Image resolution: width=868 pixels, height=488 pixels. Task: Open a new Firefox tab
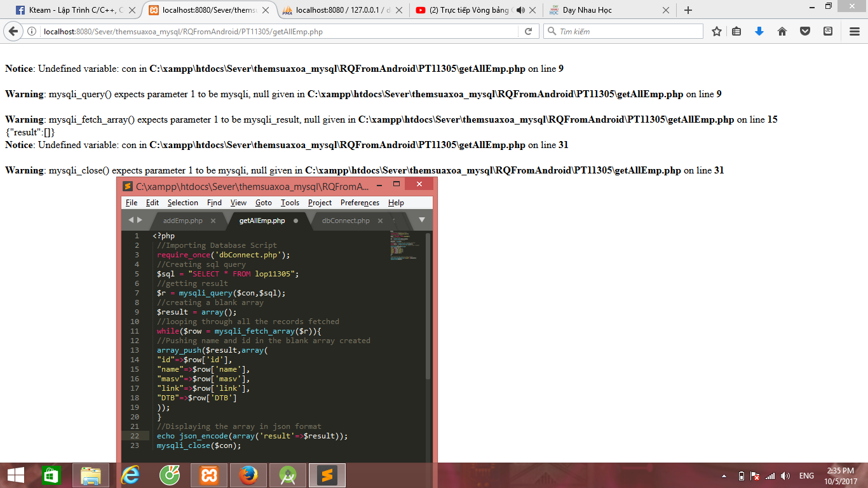coord(688,10)
